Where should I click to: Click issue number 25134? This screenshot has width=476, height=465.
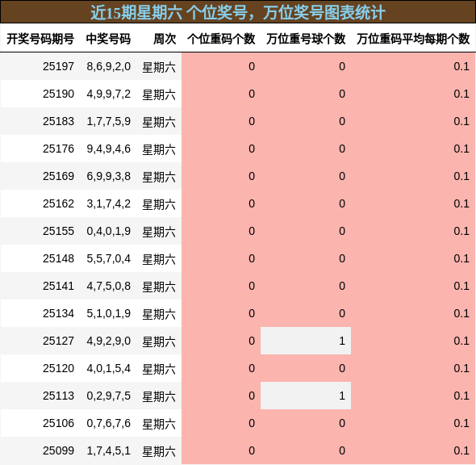pos(58,313)
